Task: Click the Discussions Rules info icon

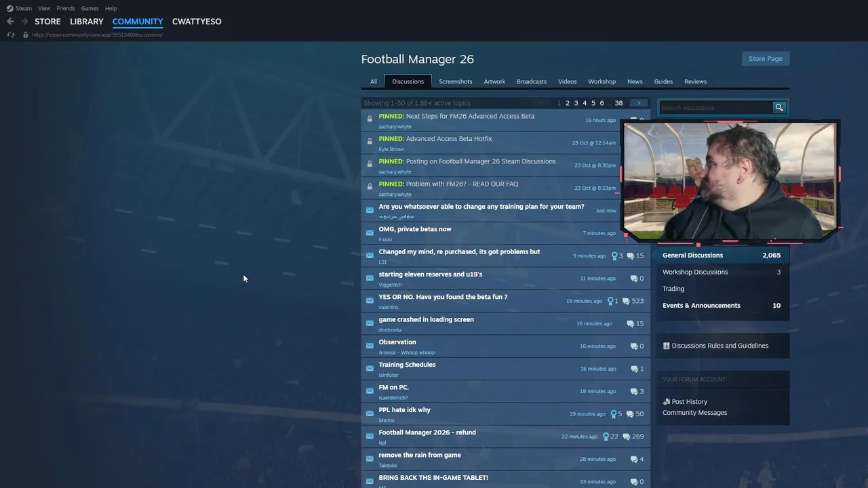Action: click(x=666, y=346)
